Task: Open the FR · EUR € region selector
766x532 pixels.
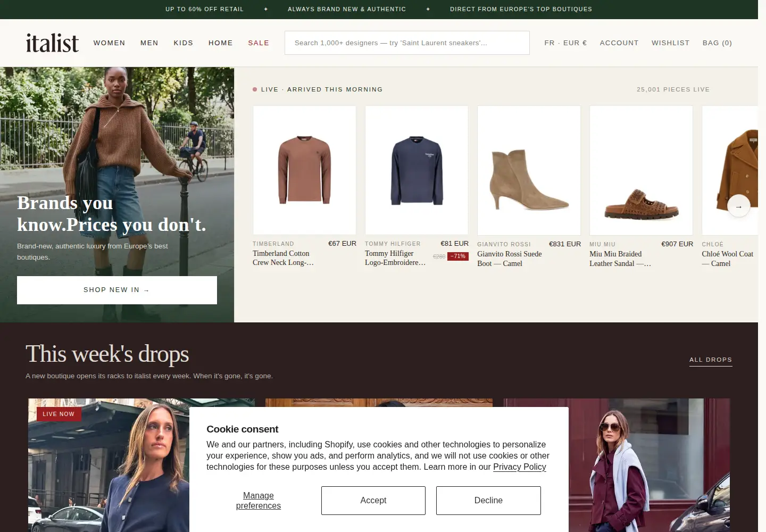Action: 565,43
